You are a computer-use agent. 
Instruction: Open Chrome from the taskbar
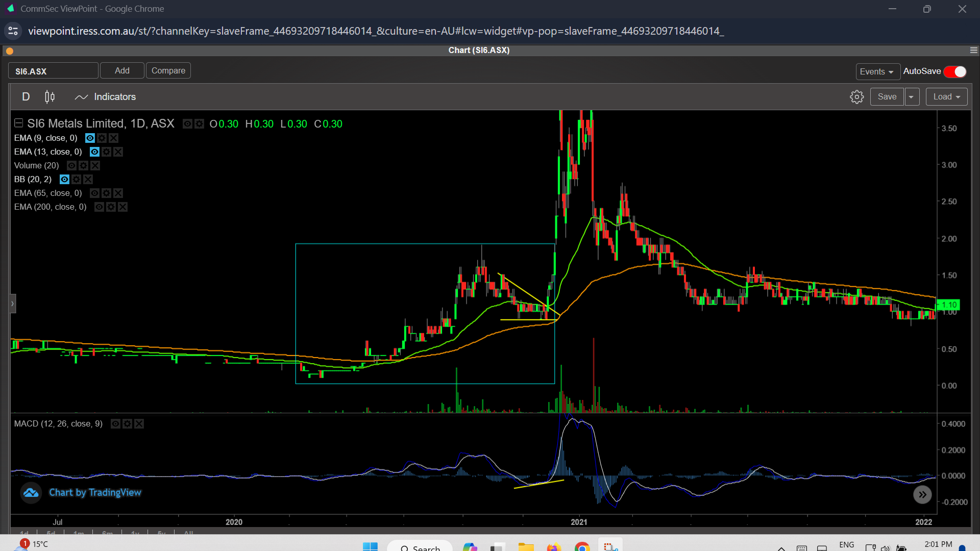pos(582,547)
